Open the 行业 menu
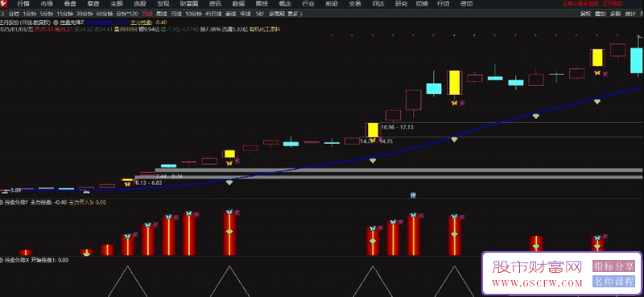 point(308,4)
